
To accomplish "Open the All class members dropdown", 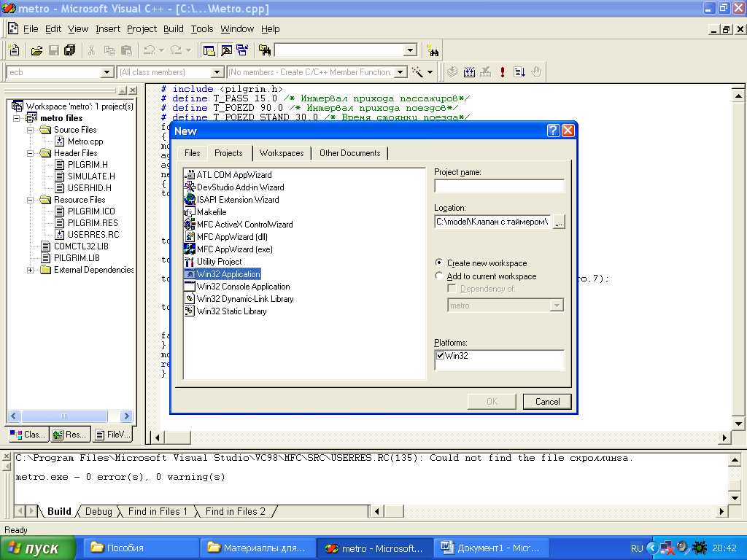I will tap(217, 72).
